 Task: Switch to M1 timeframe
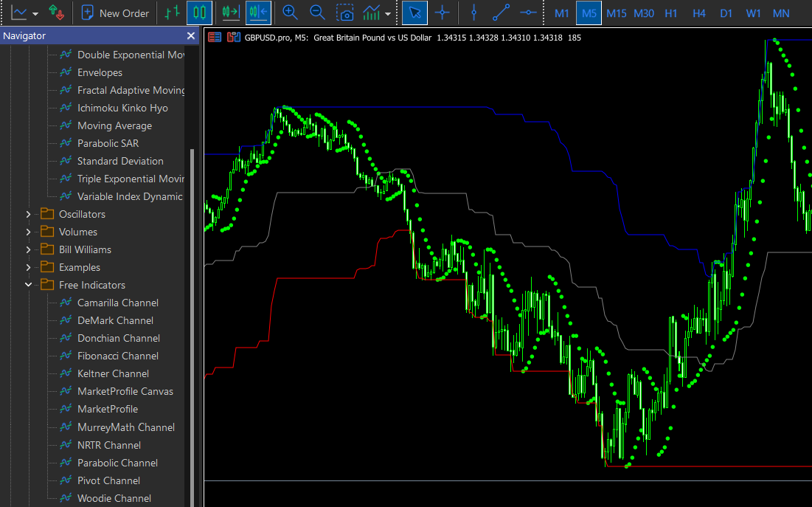click(561, 13)
